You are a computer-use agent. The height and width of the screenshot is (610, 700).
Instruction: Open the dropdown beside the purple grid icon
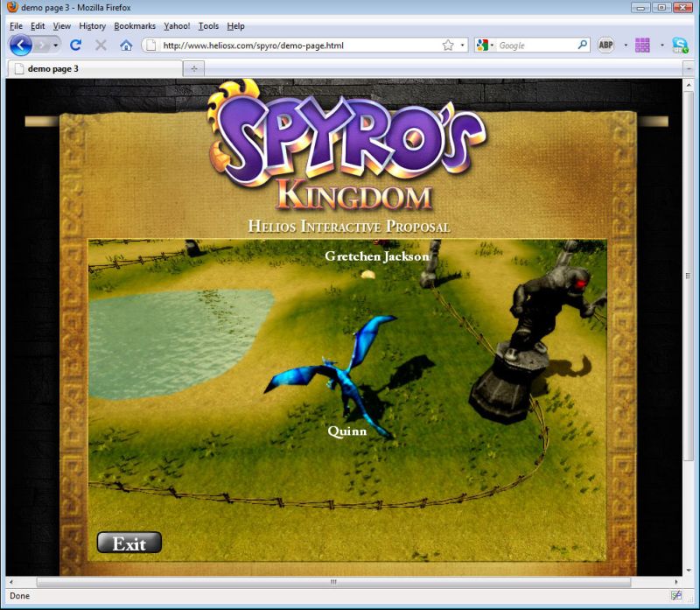662,46
